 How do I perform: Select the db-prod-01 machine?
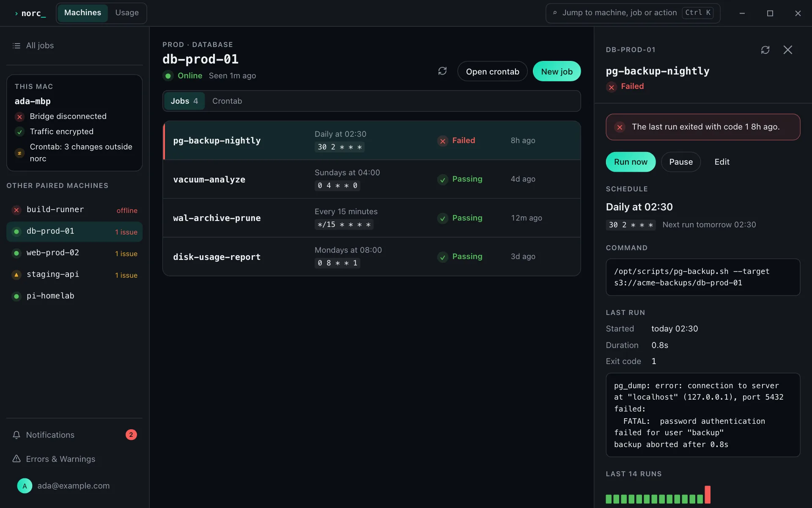point(74,232)
